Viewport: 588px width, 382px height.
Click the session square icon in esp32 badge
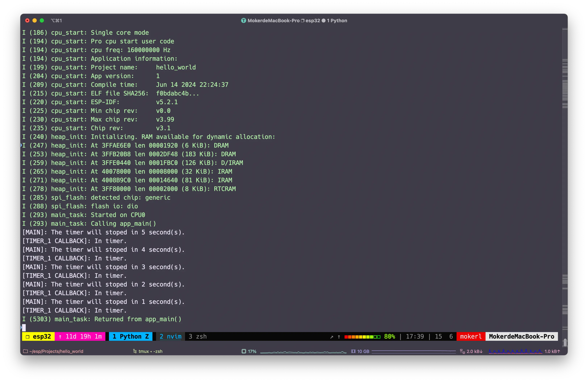[28, 337]
